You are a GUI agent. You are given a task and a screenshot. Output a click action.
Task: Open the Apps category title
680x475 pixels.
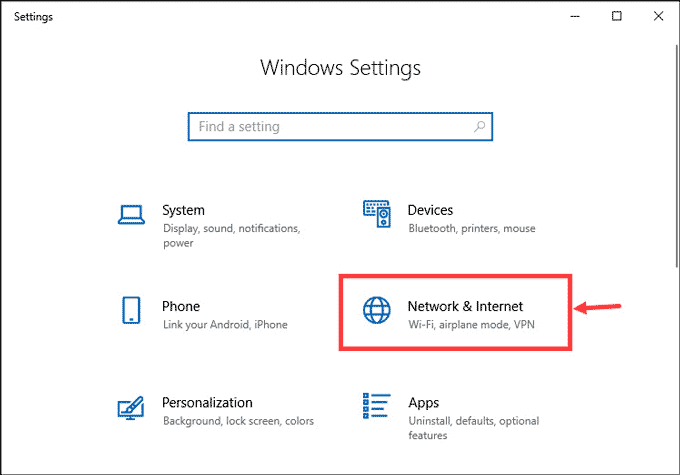[424, 403]
